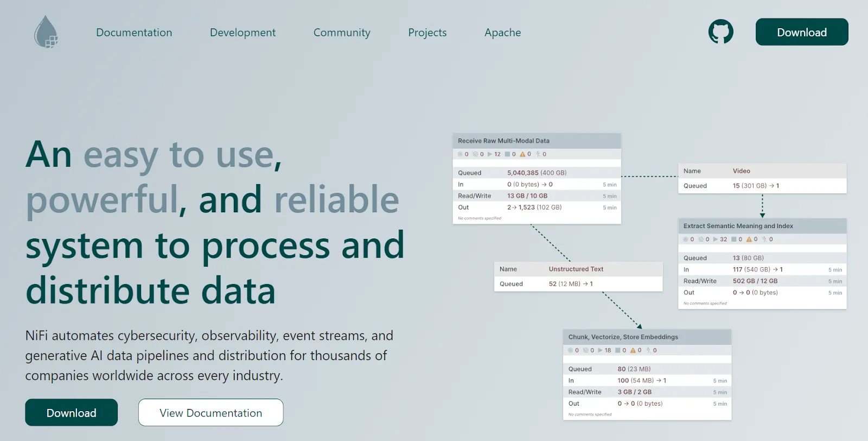This screenshot has height=441, width=868.
Task: Click the "5,040,385 (400 GB)" queued value
Action: 537,173
